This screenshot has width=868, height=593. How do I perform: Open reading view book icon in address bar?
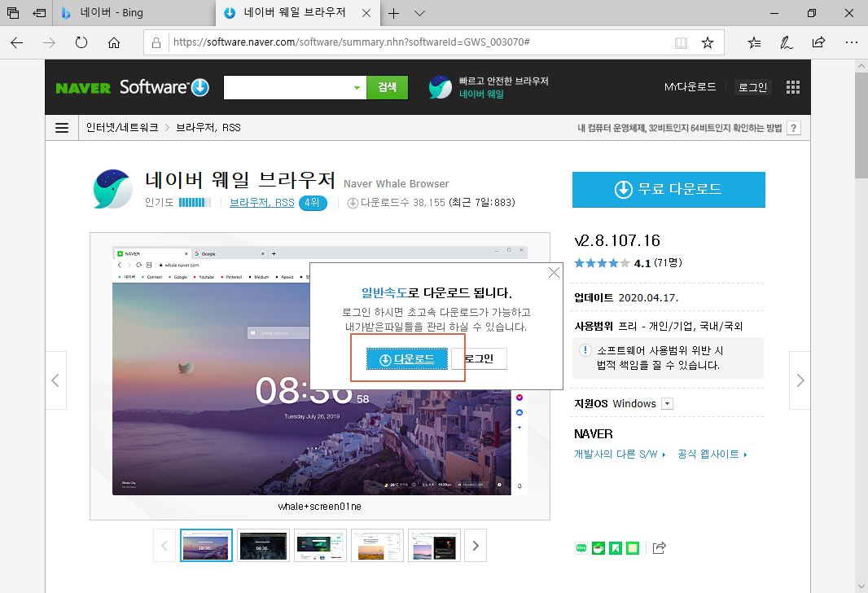click(681, 42)
